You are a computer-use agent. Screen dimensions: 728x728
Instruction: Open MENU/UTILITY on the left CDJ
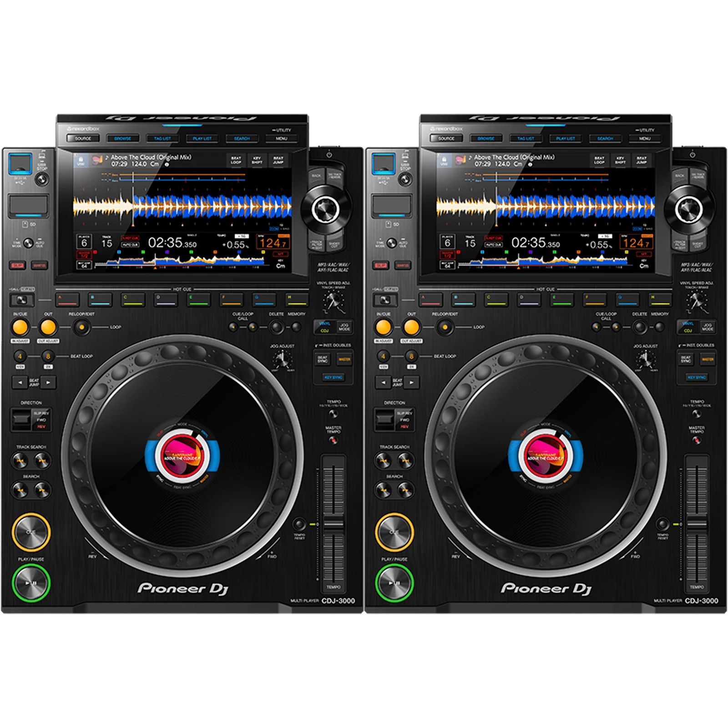[281, 138]
